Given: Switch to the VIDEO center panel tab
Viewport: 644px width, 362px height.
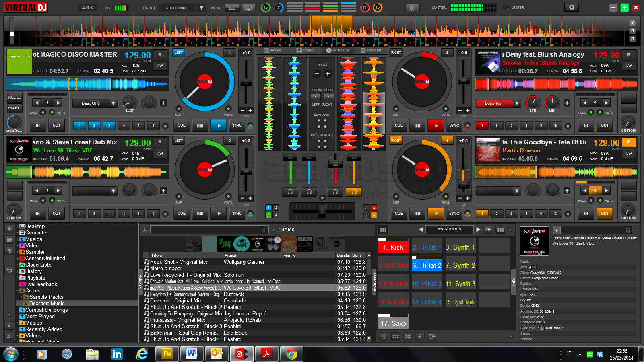Looking at the screenshot, I should click(x=306, y=51).
